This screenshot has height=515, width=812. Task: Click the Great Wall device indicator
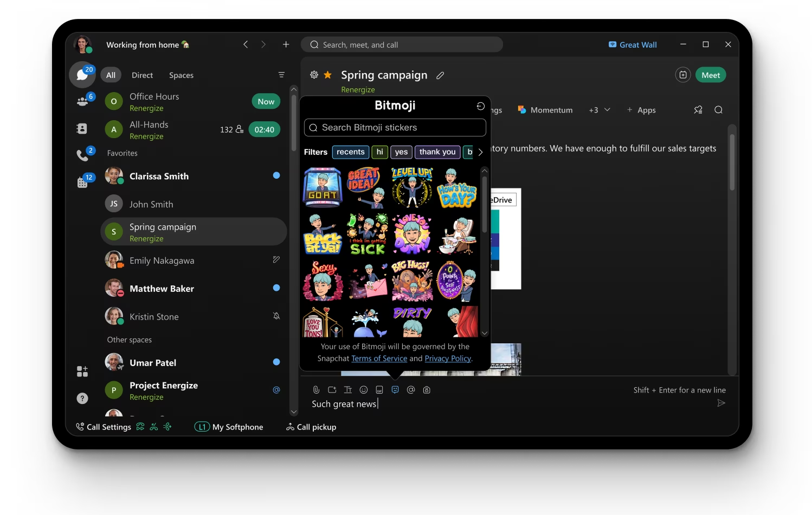tap(633, 45)
